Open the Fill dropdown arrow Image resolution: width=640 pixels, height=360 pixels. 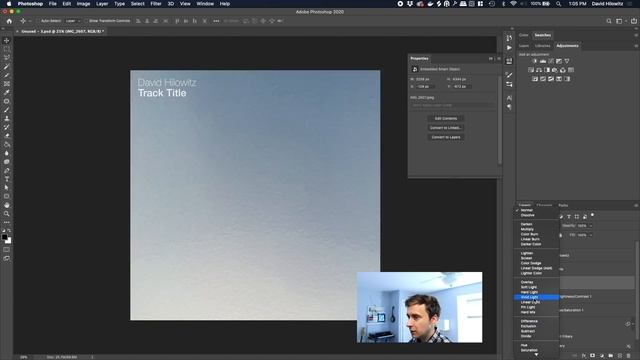pos(591,235)
